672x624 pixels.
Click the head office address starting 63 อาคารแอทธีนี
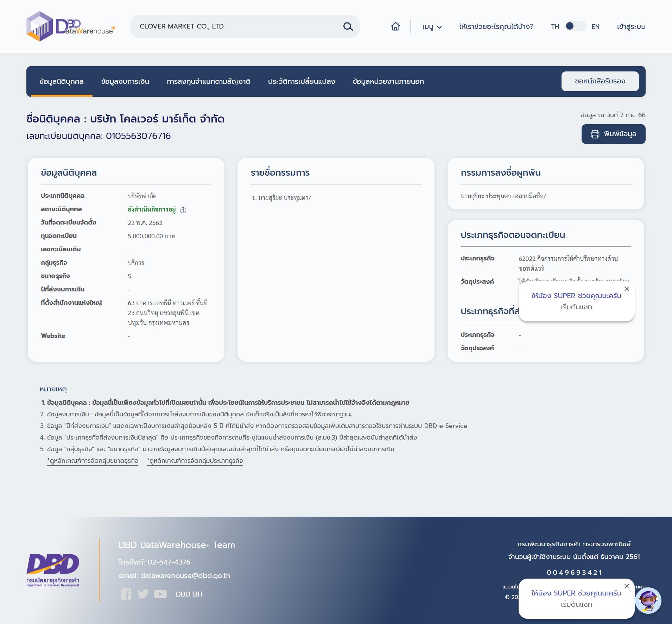click(168, 313)
